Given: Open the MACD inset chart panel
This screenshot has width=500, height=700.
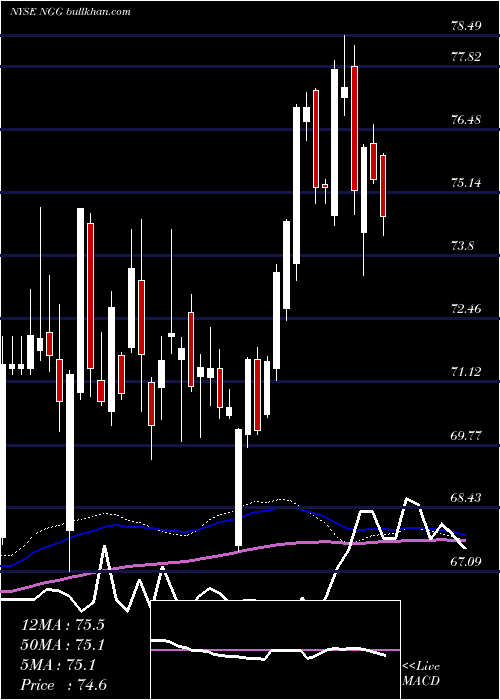Looking at the screenshot, I should click(275, 650).
